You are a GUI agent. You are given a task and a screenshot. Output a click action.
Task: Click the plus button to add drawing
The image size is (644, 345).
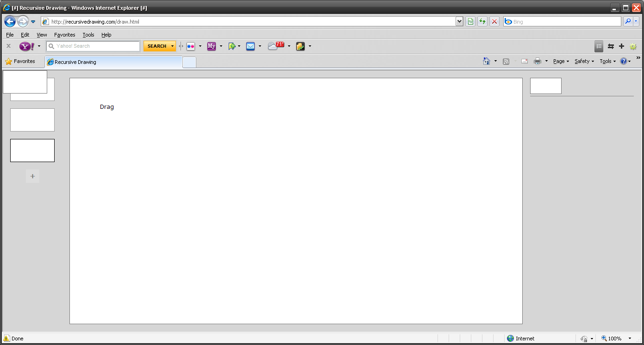point(32,176)
